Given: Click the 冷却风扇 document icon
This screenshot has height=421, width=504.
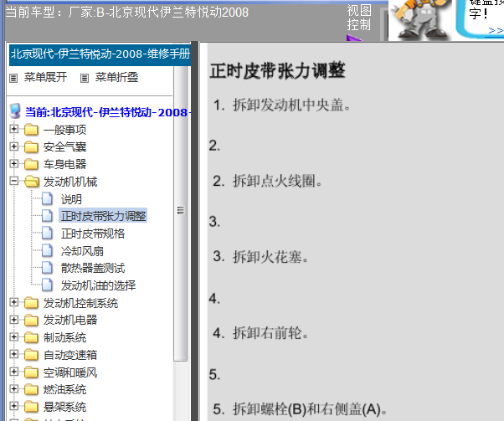Looking at the screenshot, I should tap(47, 250).
